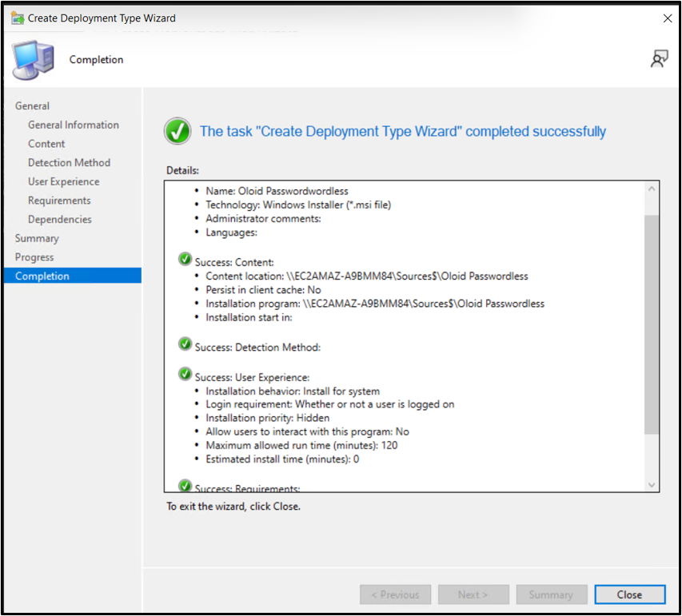The height and width of the screenshot is (616, 682).
Task: Click 'Languages:' line
Action: tap(231, 232)
